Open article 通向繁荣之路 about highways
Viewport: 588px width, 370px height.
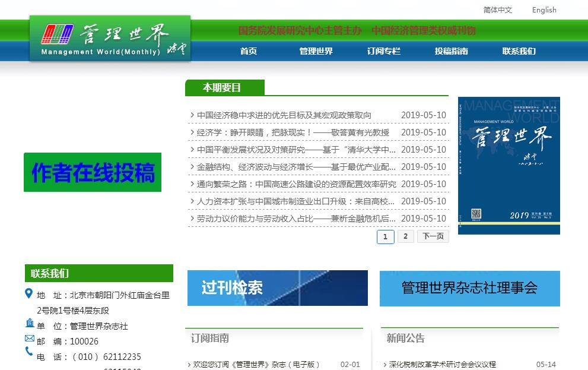click(x=296, y=184)
